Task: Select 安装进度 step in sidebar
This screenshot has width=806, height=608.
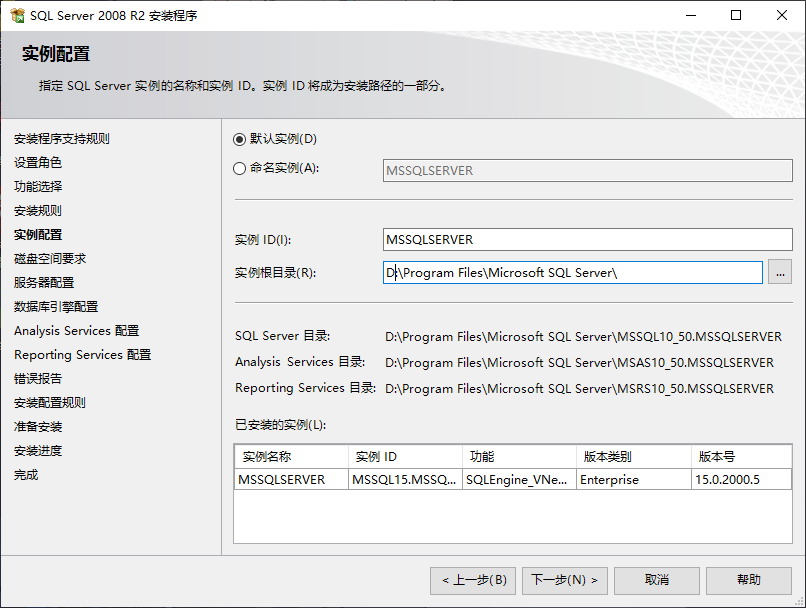Action: click(x=38, y=451)
